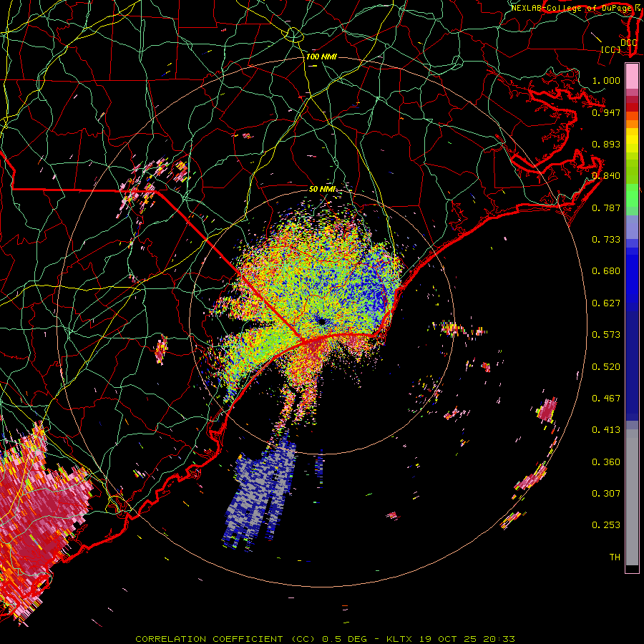Select the 0.893 legend value
Screen dimensions: 644x644
(606, 144)
